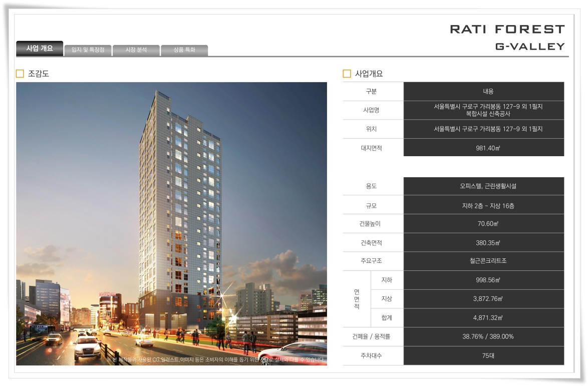Click the 지하 sub-row label
This screenshot has height=386, width=588.
387,280
